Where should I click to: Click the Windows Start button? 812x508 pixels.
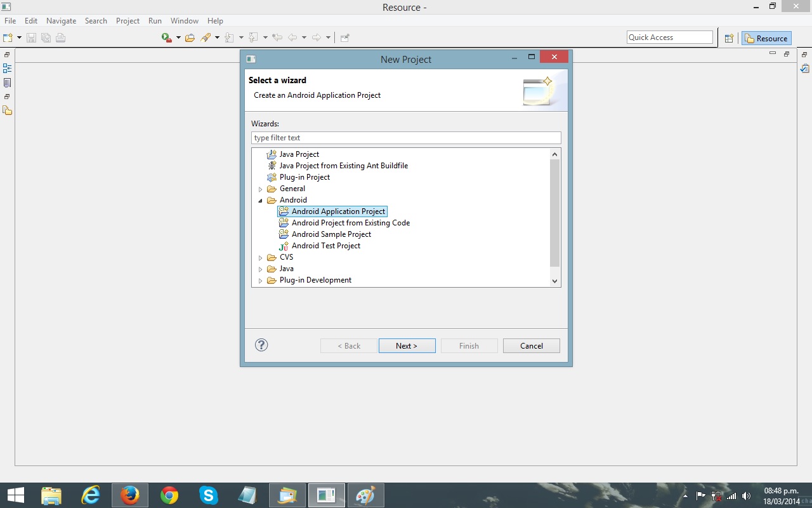[x=16, y=495]
